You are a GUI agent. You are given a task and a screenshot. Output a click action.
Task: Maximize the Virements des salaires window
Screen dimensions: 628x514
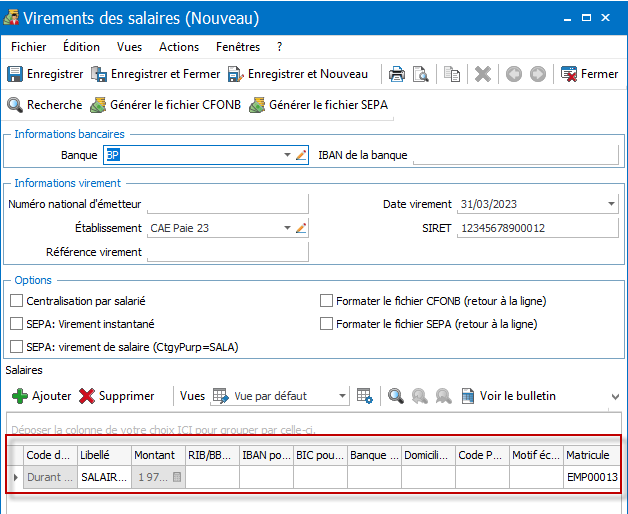point(586,18)
